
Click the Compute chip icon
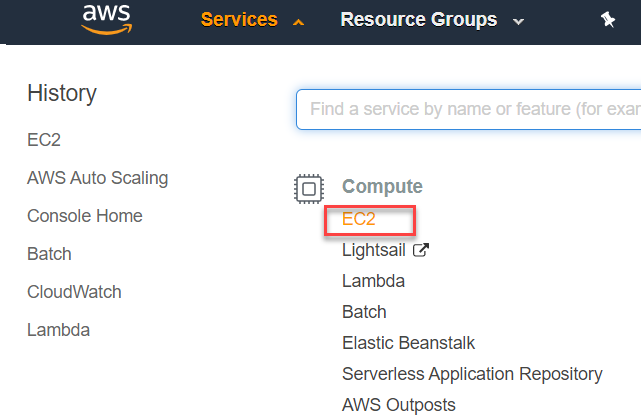click(x=309, y=189)
